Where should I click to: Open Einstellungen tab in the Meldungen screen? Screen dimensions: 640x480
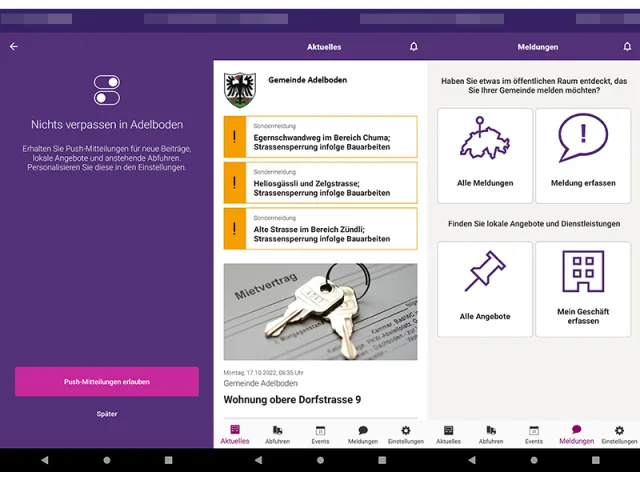pyautogui.click(x=619, y=435)
